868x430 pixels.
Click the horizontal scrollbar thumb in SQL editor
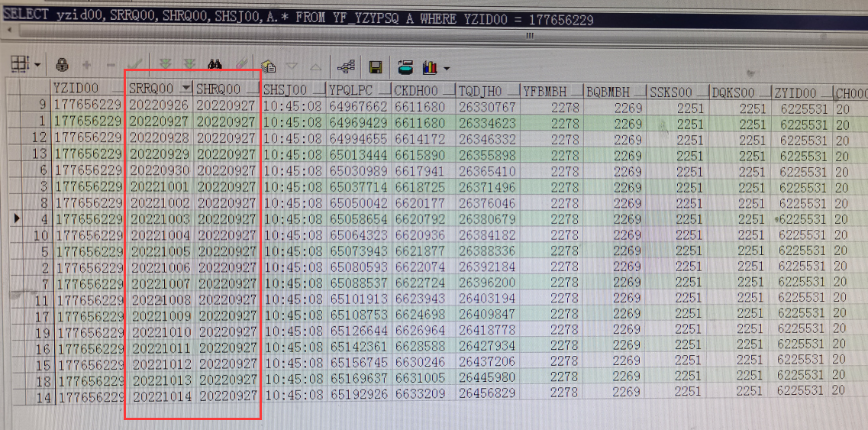(529, 35)
